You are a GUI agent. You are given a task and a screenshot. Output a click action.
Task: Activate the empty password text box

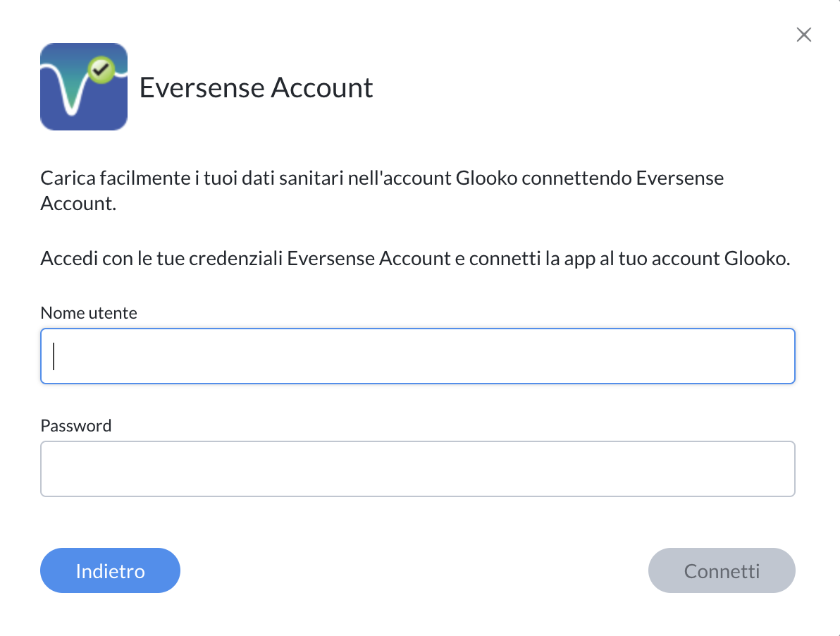tap(418, 469)
